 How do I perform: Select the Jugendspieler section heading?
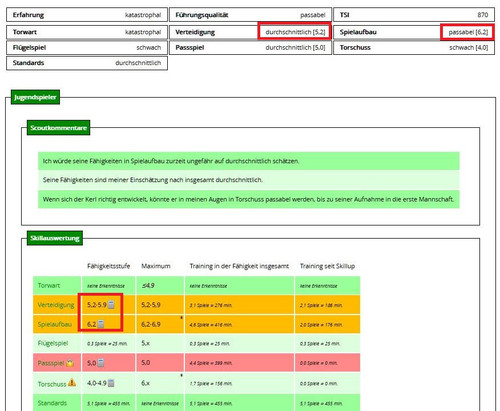[x=35, y=97]
